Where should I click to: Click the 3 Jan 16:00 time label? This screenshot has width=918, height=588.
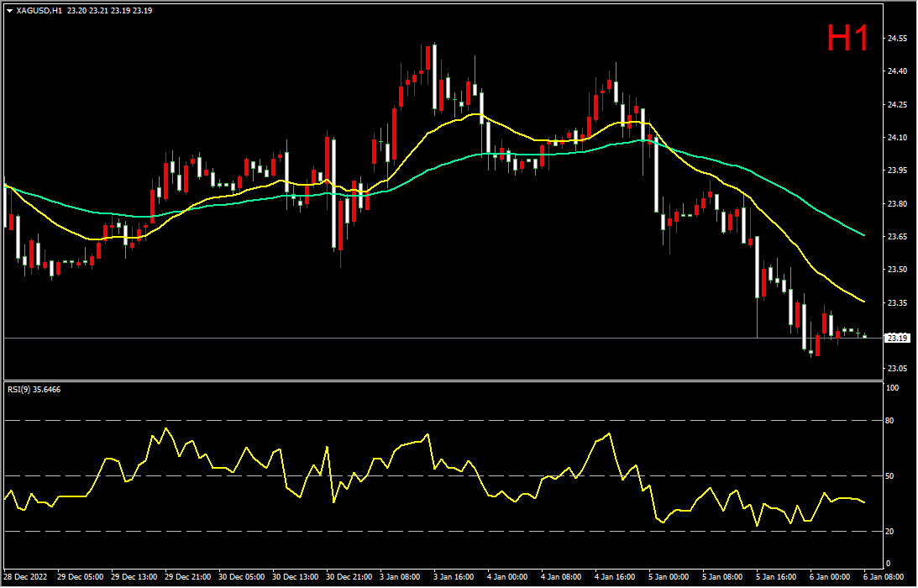pyautogui.click(x=454, y=577)
